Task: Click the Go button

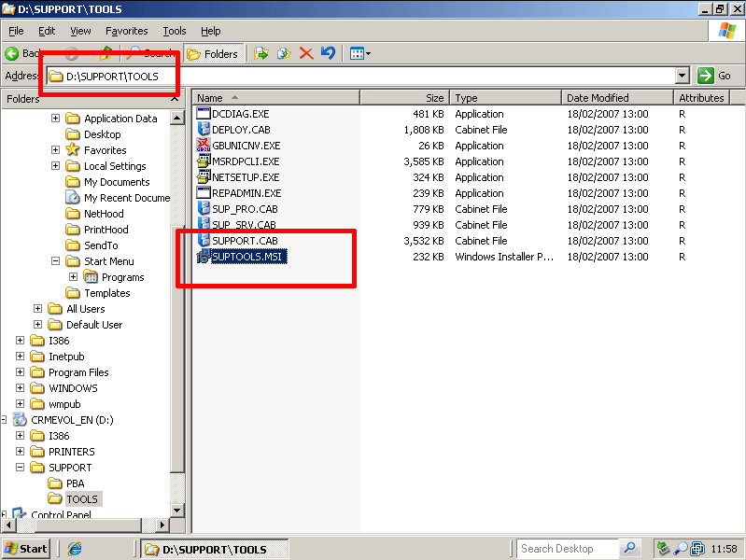Action: [x=714, y=76]
